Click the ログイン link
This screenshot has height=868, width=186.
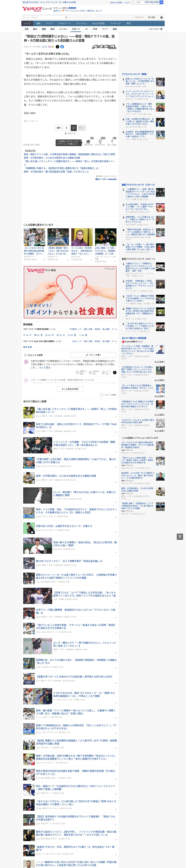coord(57,11)
